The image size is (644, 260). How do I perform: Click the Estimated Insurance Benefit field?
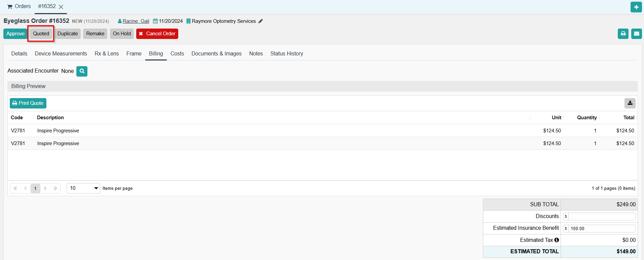(601, 228)
